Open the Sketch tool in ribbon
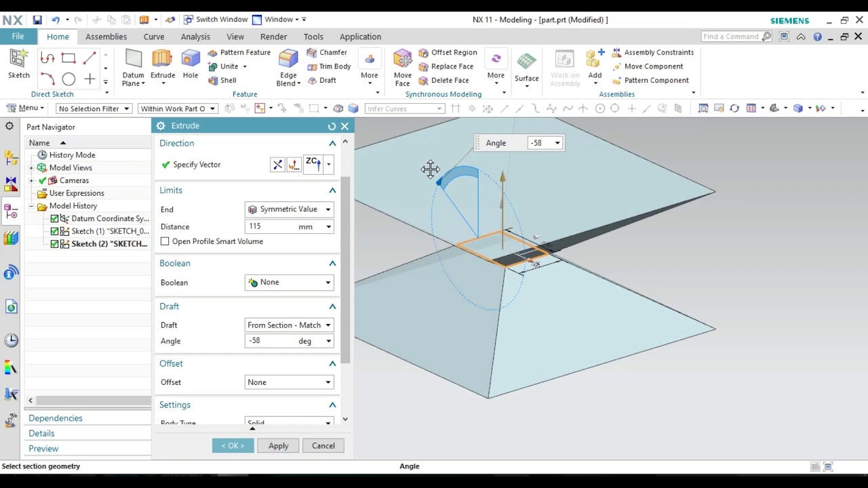 (x=19, y=64)
